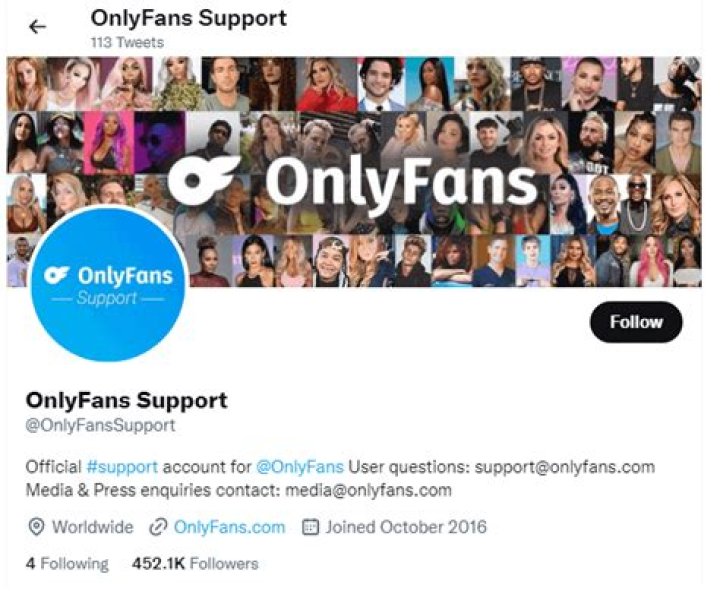Click the location pin icon beside Worldwide
720x591 pixels.
point(35,527)
